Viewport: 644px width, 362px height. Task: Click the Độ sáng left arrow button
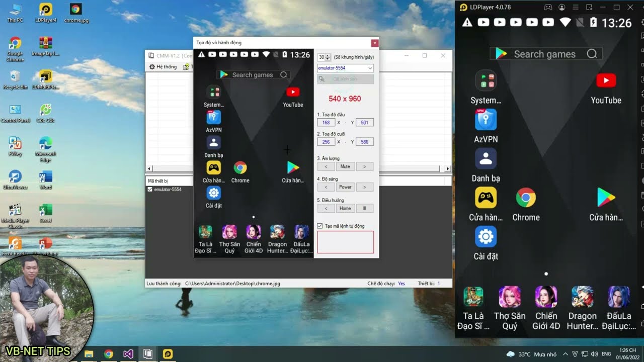(x=326, y=187)
